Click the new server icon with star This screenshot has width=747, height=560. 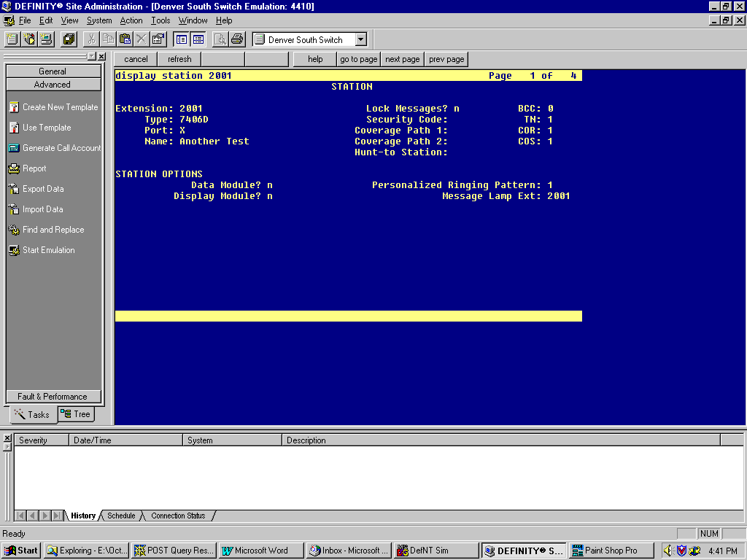[12, 39]
